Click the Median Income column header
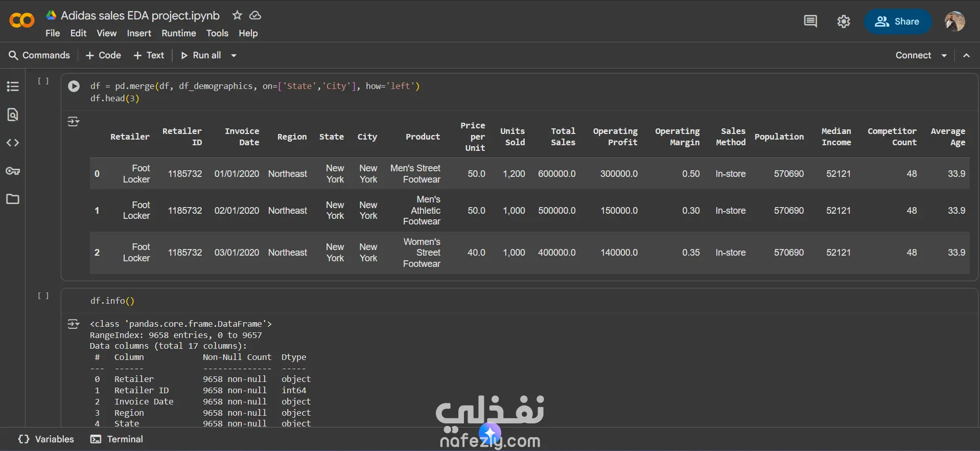This screenshot has width=980, height=451. [x=836, y=137]
